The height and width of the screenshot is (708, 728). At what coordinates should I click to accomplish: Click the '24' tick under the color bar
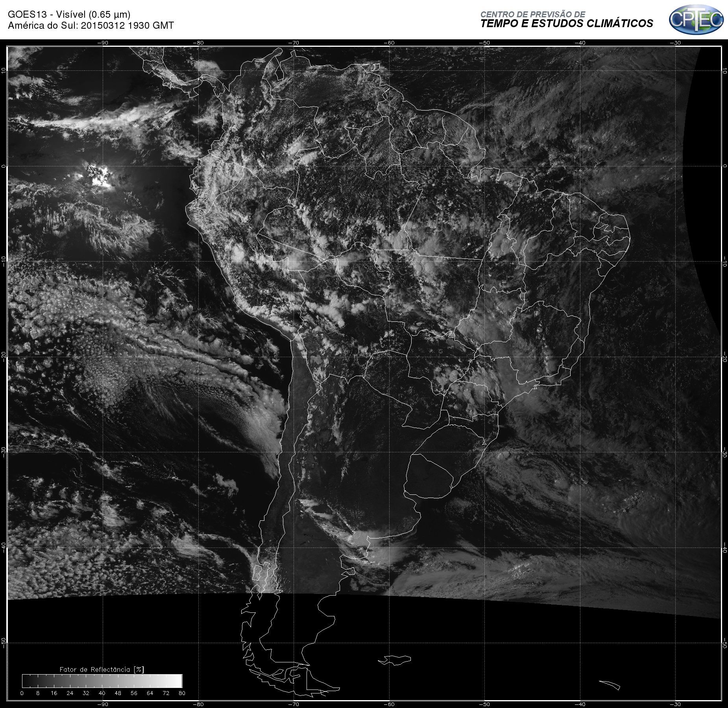(x=70, y=693)
